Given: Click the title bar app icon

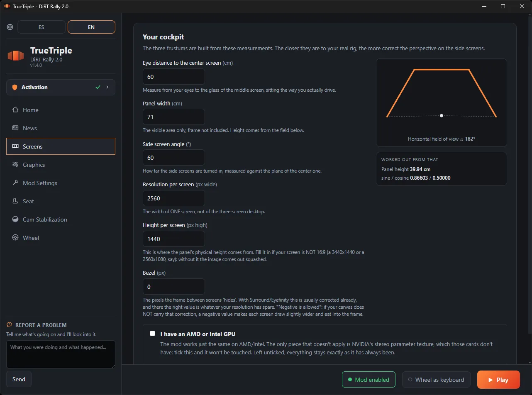Looking at the screenshot, I should (7, 6).
